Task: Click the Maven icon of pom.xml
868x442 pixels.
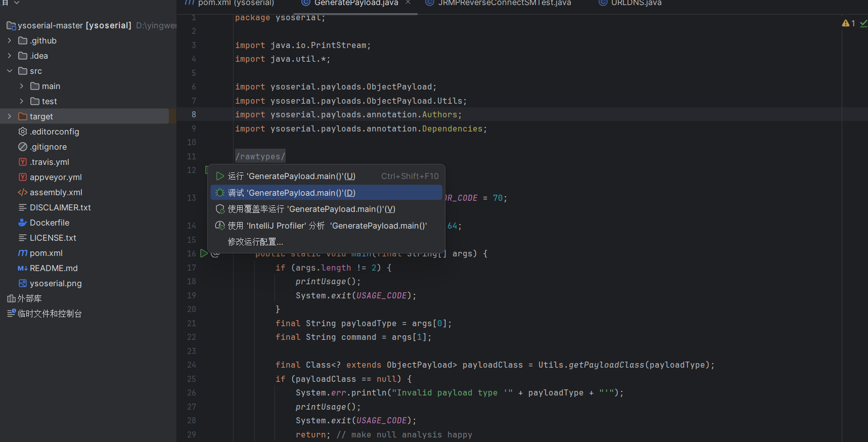Action: (x=23, y=253)
